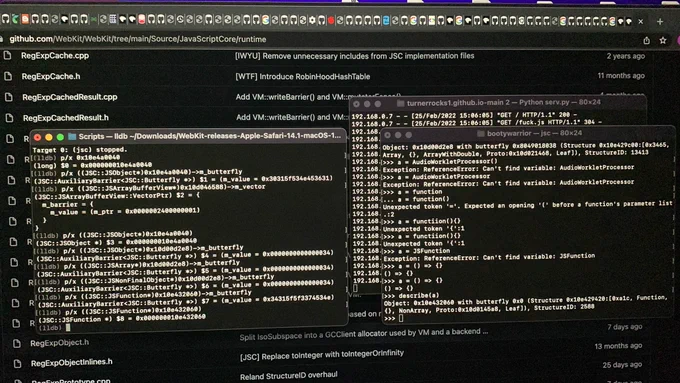Open commit '[IWYU] Remove unnecessary includes' message
The height and width of the screenshot is (383, 680).
(x=354, y=56)
